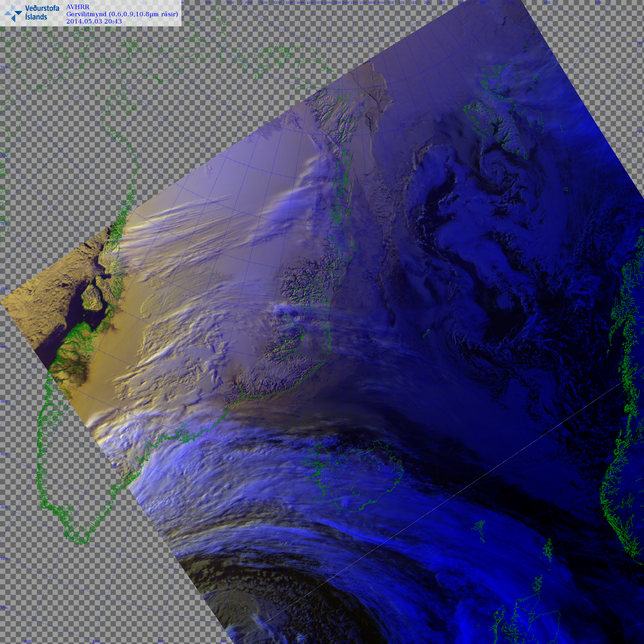
Task: Click the 70N latitude label on left edge
Action: point(4,224)
